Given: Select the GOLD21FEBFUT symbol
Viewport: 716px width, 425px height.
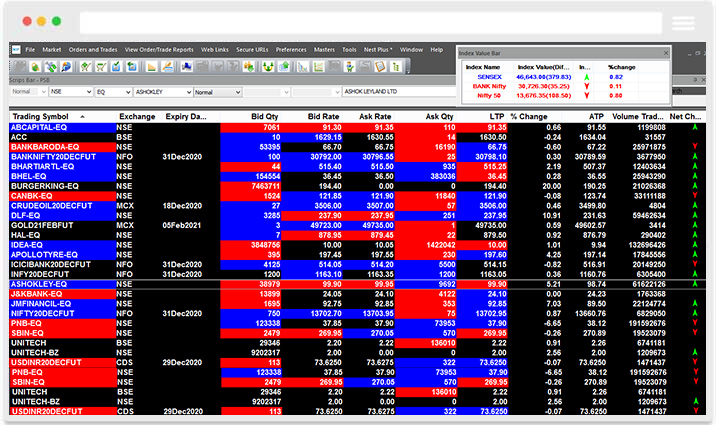Looking at the screenshot, I should pos(42,226).
